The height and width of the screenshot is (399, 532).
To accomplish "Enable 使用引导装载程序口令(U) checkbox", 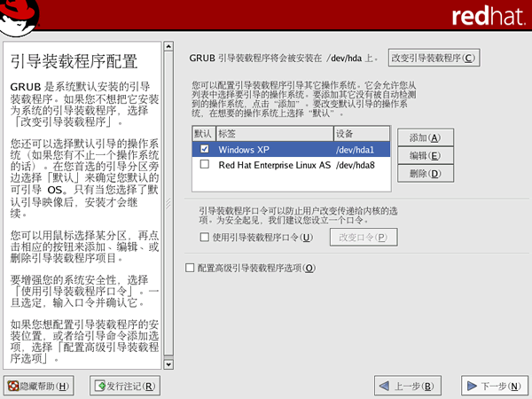I will tap(205, 237).
